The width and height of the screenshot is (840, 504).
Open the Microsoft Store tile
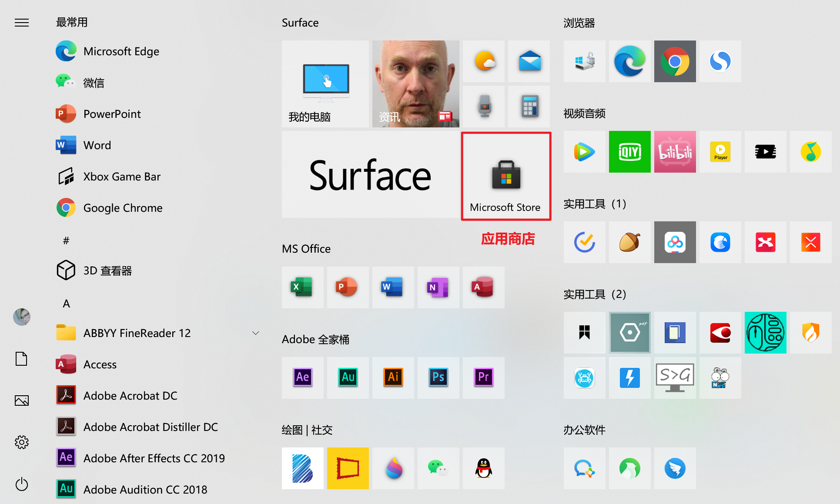coord(506,176)
